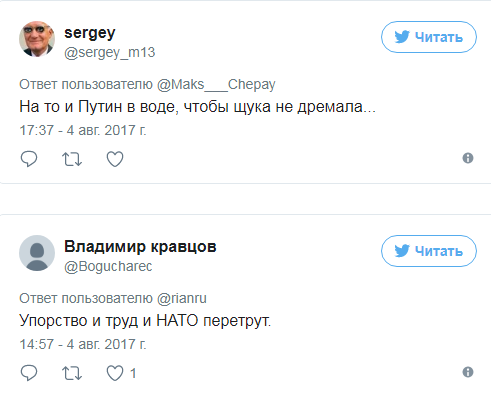This screenshot has height=393, width=491.
Task: Open sergey's profile avatar photo
Action: point(37,39)
